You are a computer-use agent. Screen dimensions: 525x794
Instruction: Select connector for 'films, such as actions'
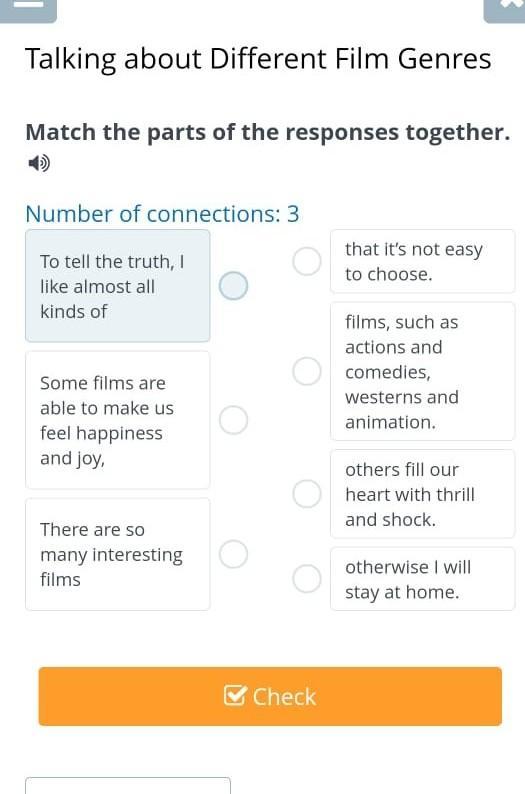(x=307, y=371)
